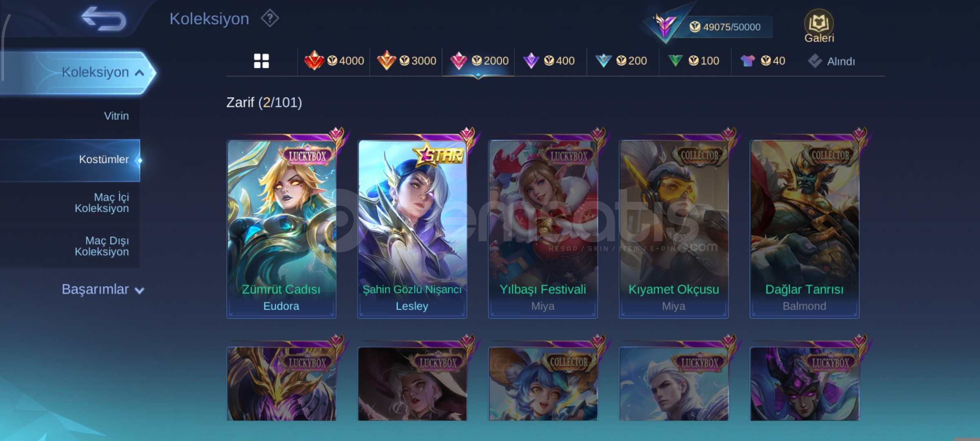Open Zümrüt Cadısı Eudora skin card
This screenshot has height=441, width=980.
[x=281, y=229]
